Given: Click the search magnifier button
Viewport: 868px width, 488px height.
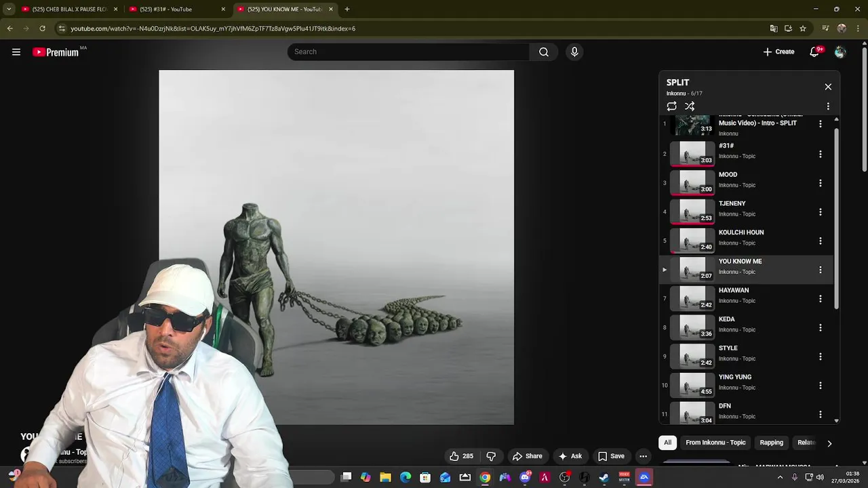Looking at the screenshot, I should pyautogui.click(x=544, y=52).
